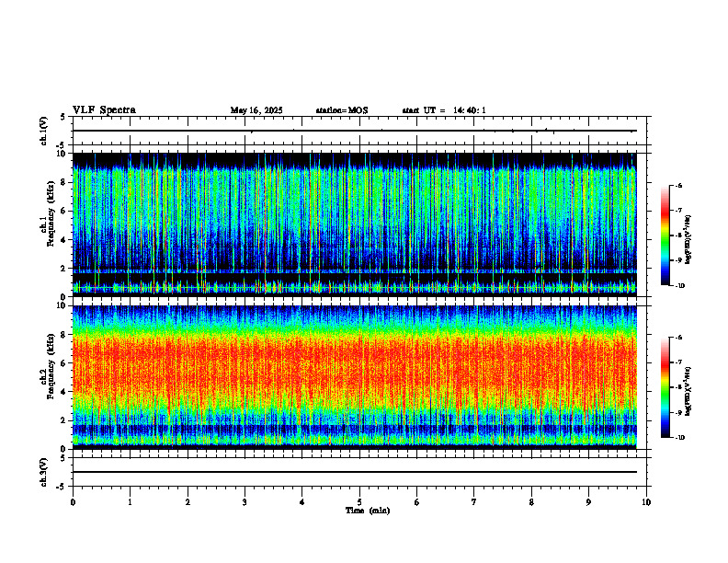728x563 pixels.
Task: Select the "start UT = 14:40: 1" text
Action: 444,110
